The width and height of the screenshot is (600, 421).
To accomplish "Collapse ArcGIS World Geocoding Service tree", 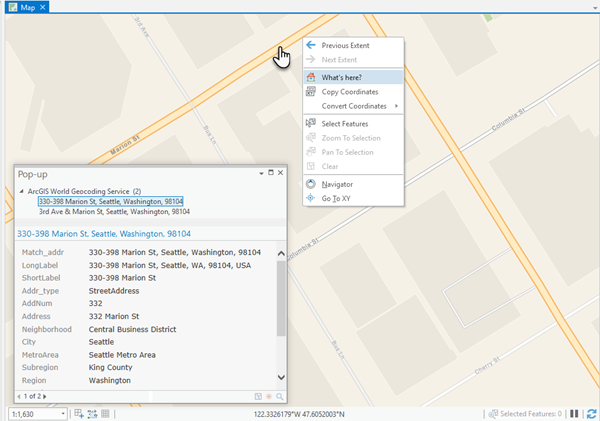I will (21, 189).
